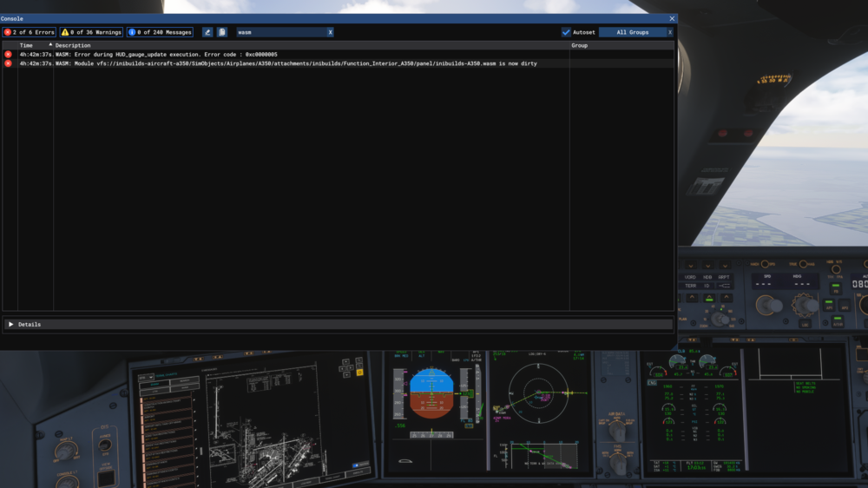868x488 pixels.
Task: Close the Console window
Action: (672, 18)
